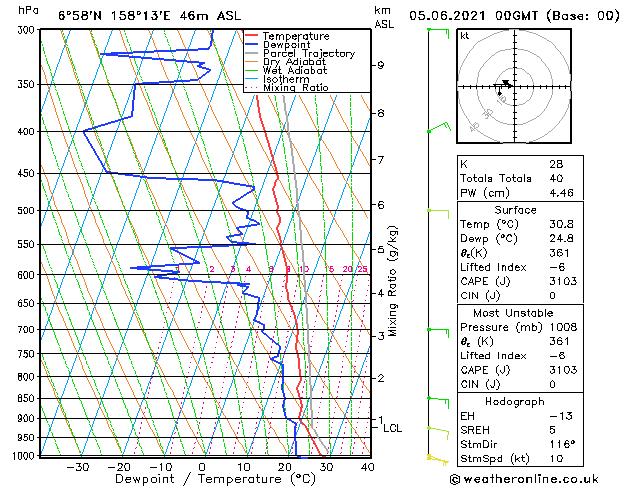
Task: Click the 300 hPa pressure axis label
Action: (x=28, y=30)
